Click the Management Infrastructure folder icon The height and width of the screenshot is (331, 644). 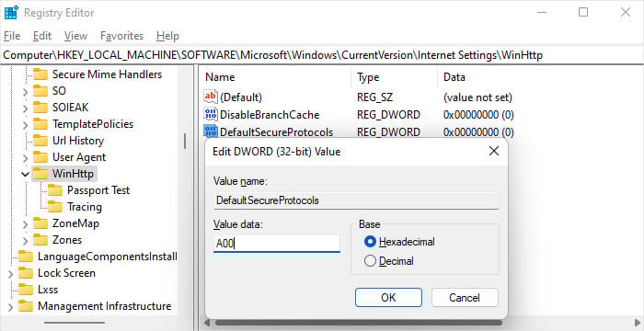tap(26, 306)
